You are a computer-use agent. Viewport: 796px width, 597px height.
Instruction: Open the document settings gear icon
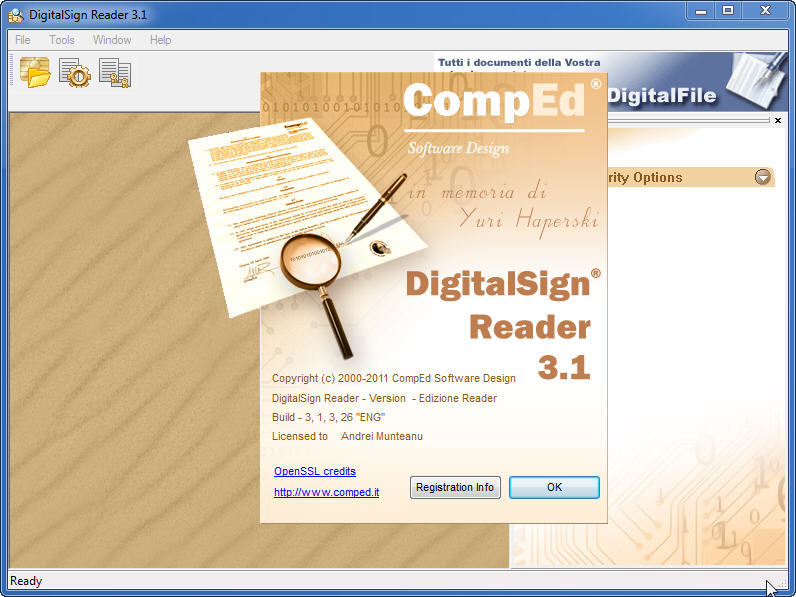(75, 73)
